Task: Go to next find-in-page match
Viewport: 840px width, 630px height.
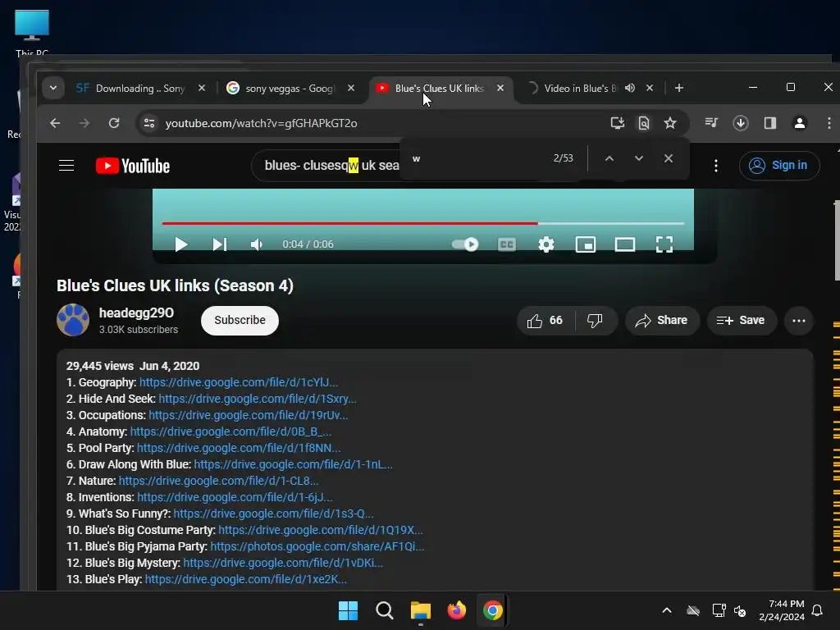Action: point(638,158)
